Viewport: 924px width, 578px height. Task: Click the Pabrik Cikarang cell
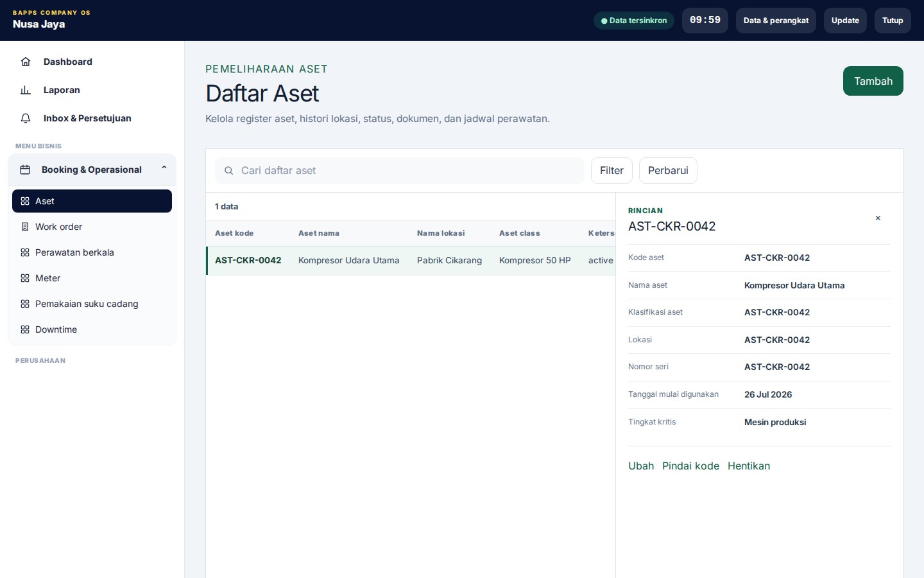coord(449,260)
